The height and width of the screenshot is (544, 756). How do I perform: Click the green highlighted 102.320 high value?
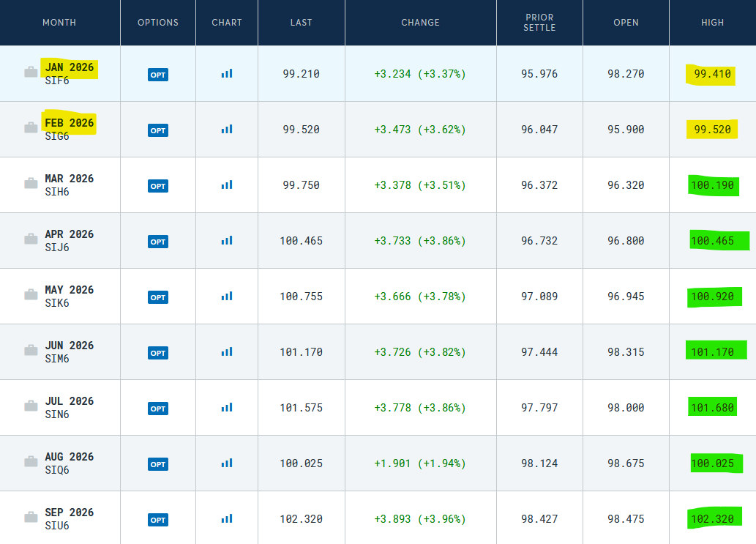(712, 518)
